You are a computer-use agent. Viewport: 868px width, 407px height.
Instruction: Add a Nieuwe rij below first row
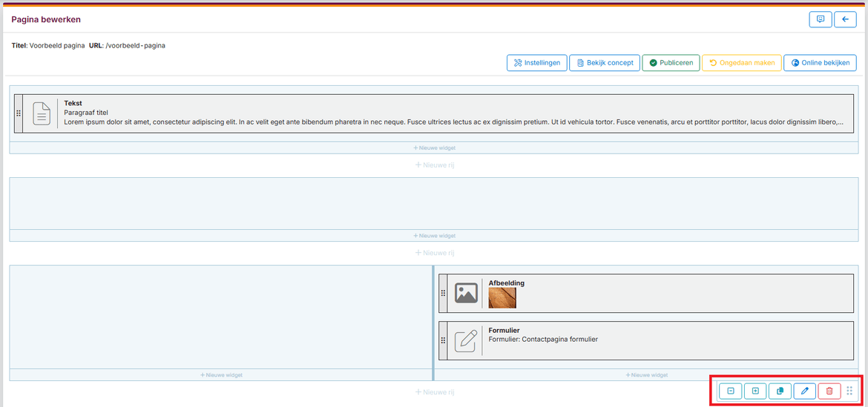(x=434, y=165)
